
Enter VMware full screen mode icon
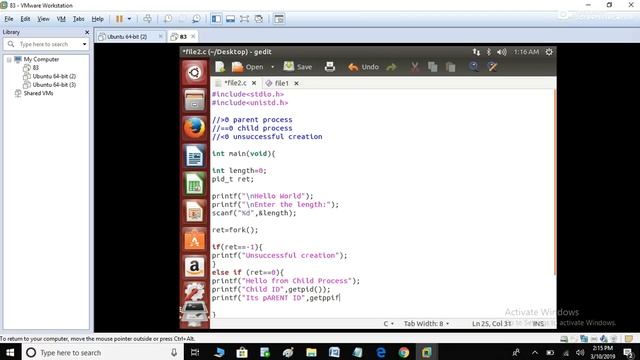[x=244, y=19]
